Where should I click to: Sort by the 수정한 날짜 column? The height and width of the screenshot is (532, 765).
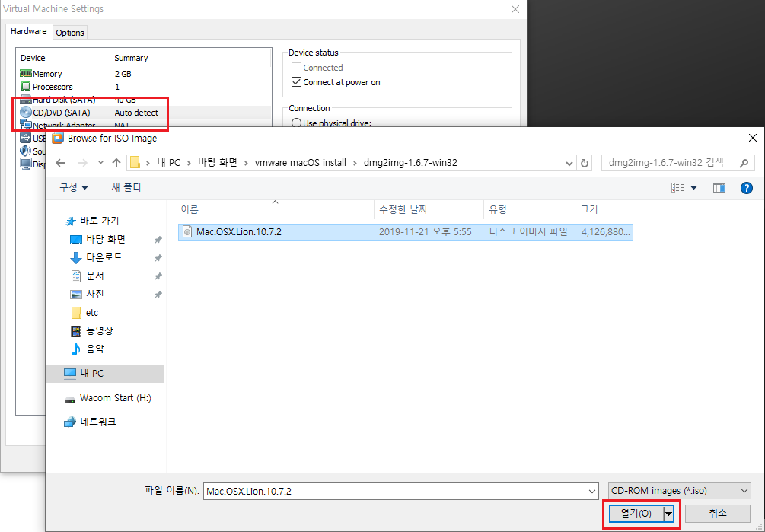[x=429, y=209]
